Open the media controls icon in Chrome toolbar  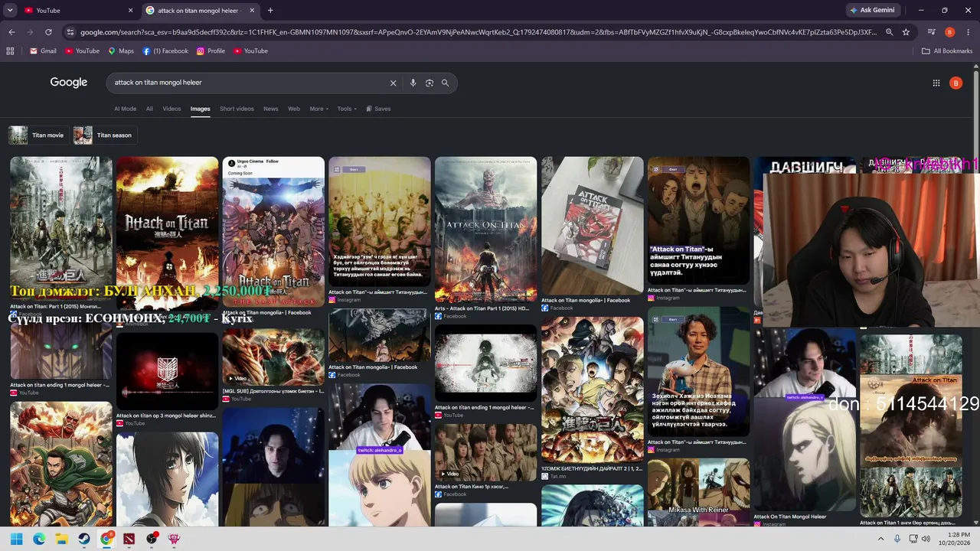pos(932,32)
